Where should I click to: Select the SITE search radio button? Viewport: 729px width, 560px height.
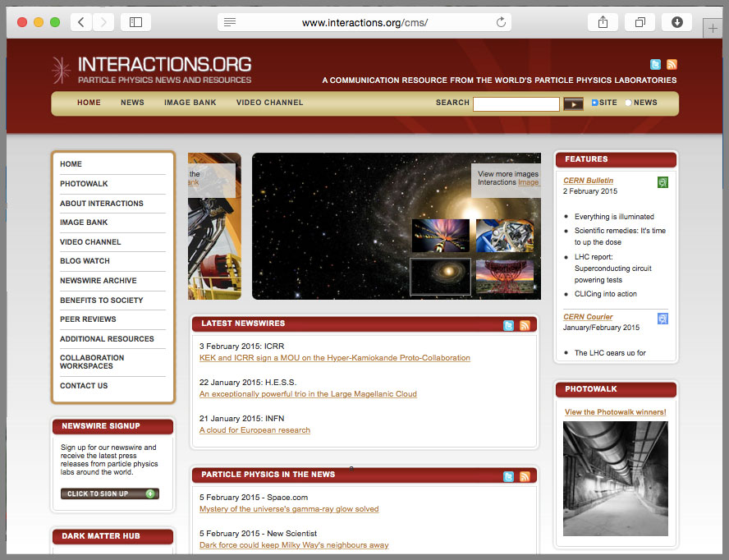[x=594, y=103]
